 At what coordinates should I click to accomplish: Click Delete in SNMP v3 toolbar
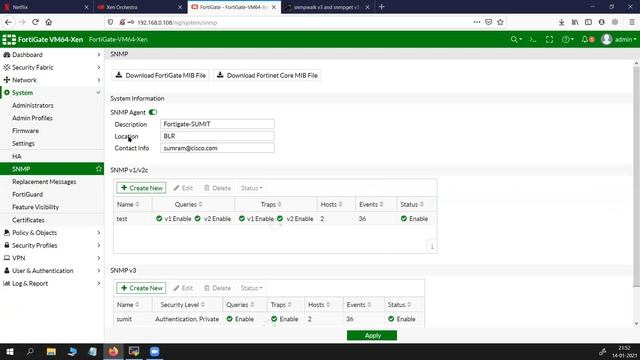pos(218,288)
